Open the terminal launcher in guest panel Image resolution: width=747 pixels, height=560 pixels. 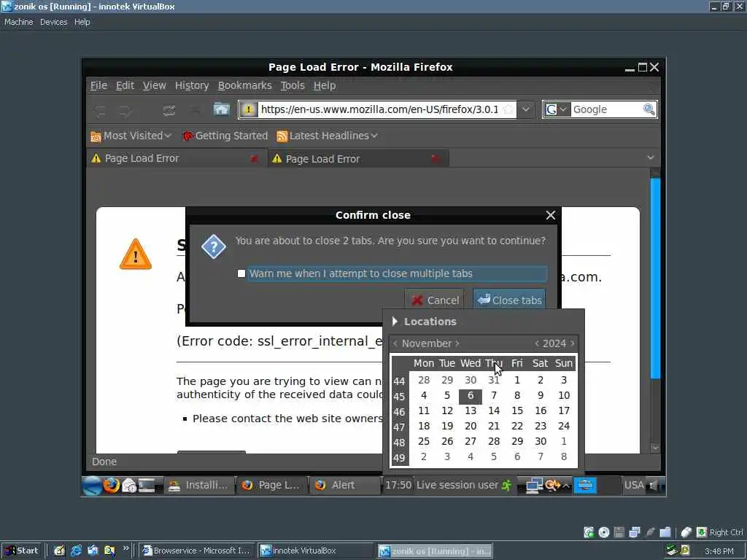point(146,485)
